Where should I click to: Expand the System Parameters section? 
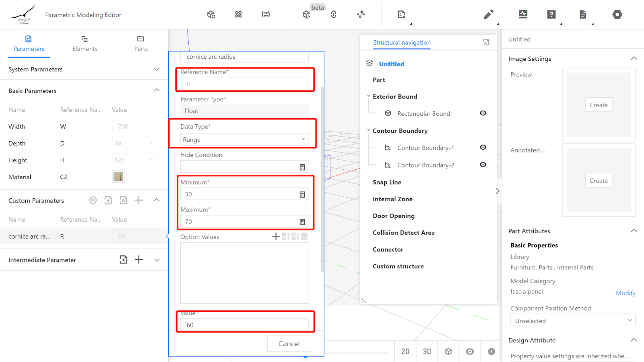coord(157,69)
